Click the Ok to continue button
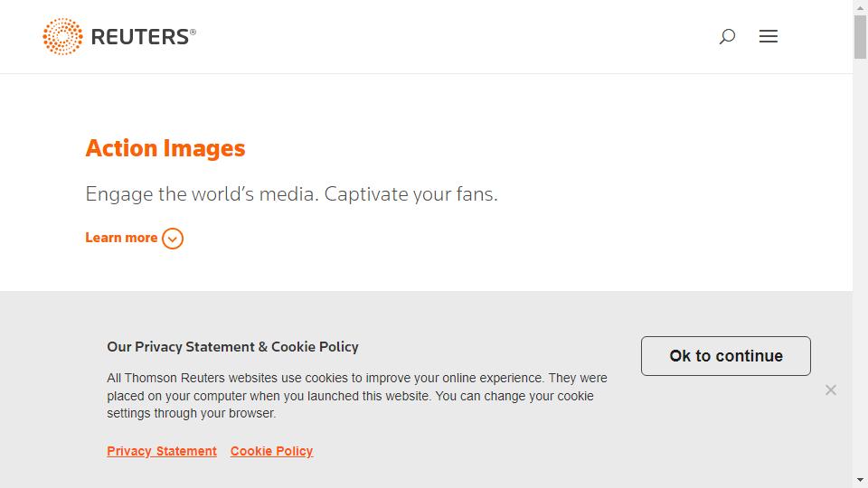Screen dimensions: 868x488 (726, 356)
